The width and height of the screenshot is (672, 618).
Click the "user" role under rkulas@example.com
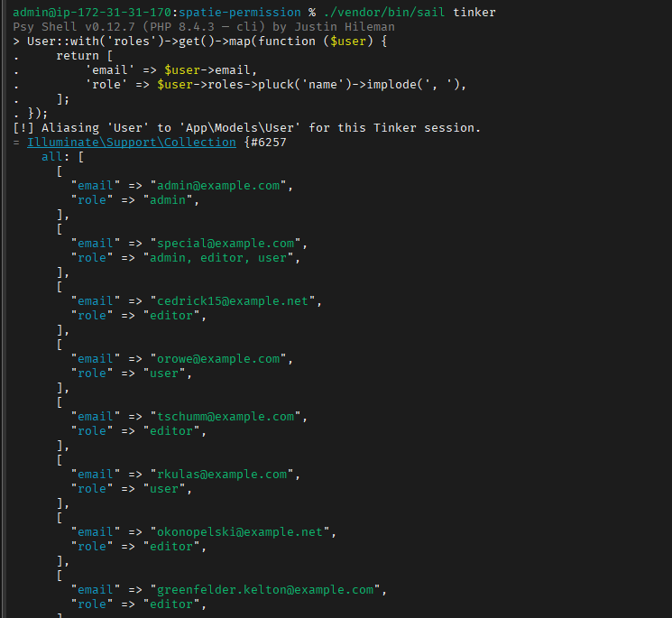pos(163,489)
